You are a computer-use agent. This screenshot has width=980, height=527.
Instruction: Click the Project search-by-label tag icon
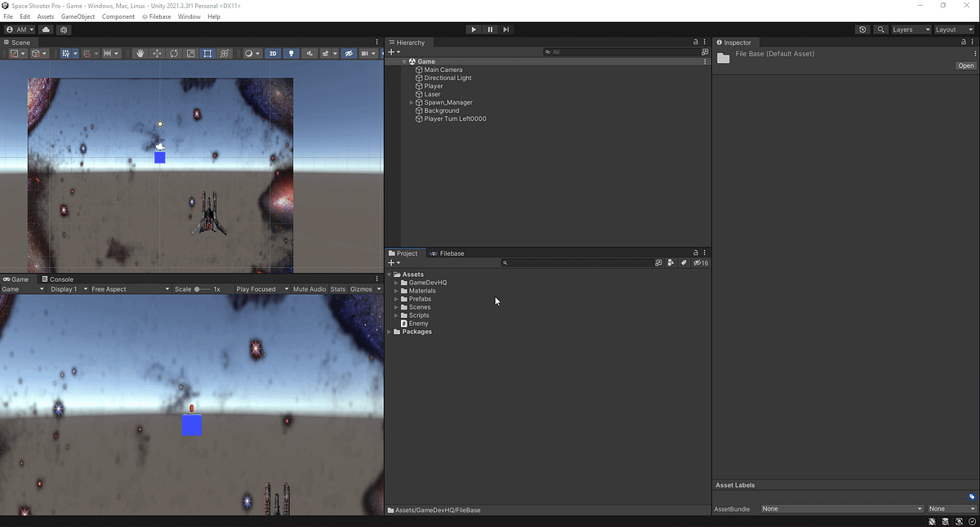(684, 263)
